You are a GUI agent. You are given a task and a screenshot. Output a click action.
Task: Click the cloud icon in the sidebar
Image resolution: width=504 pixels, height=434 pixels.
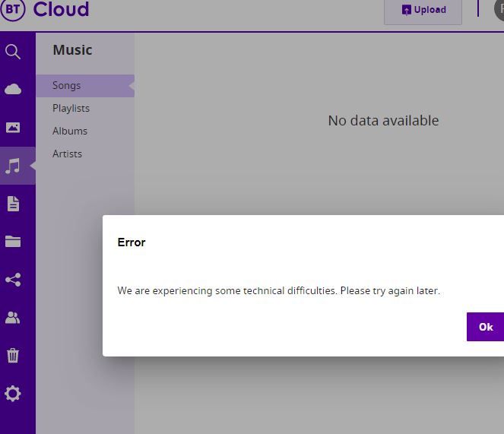pyautogui.click(x=13, y=90)
